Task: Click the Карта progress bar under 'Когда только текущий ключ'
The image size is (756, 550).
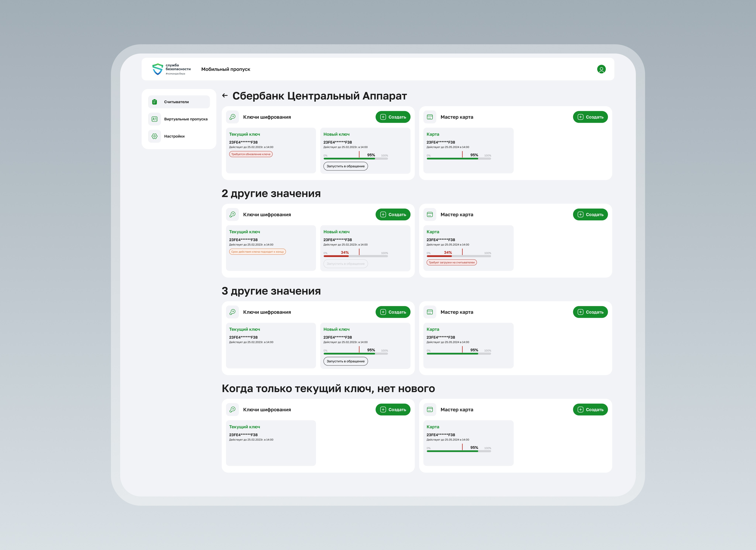Action: point(459,451)
